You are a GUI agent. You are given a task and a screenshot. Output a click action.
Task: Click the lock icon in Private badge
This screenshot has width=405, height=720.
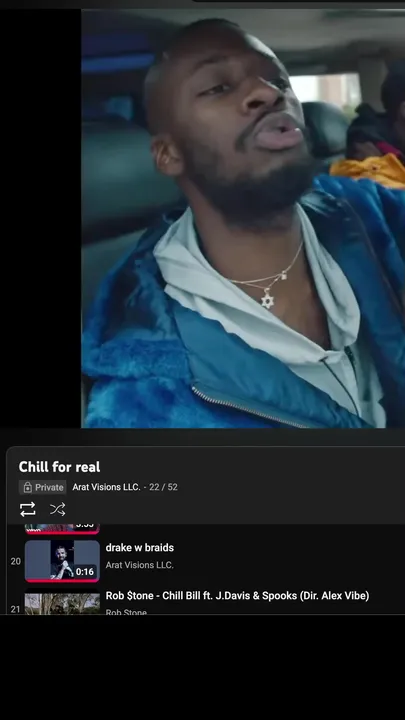tap(28, 487)
